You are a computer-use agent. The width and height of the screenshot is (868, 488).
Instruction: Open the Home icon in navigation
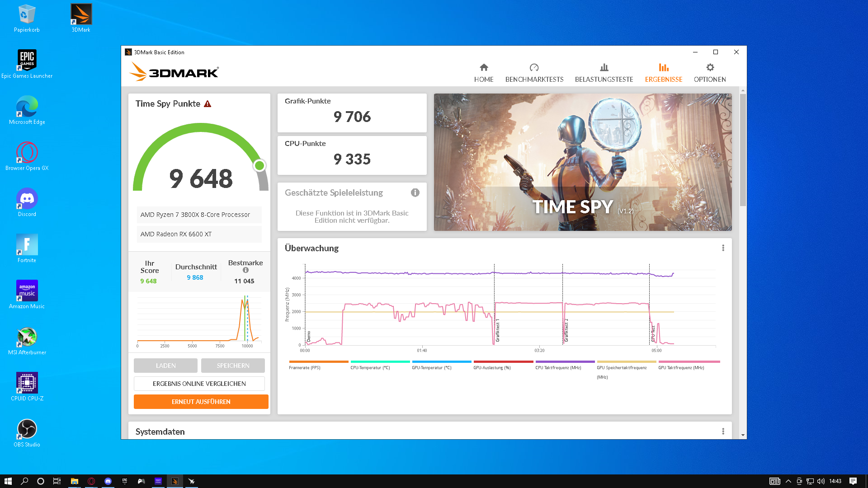point(484,68)
